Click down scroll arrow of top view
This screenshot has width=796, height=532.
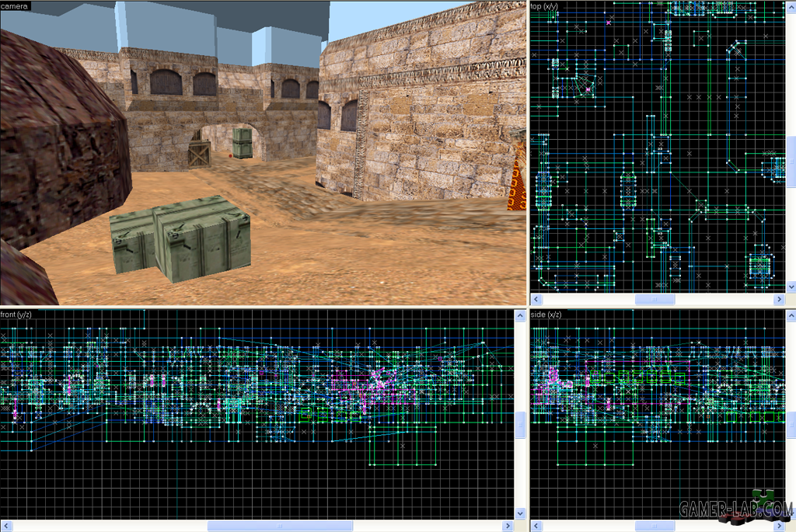791,287
